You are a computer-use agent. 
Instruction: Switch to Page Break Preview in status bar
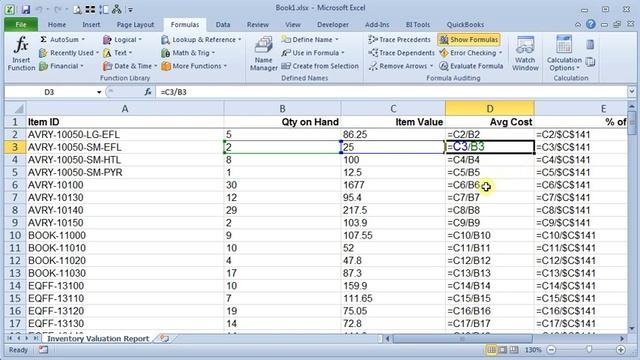[514, 350]
